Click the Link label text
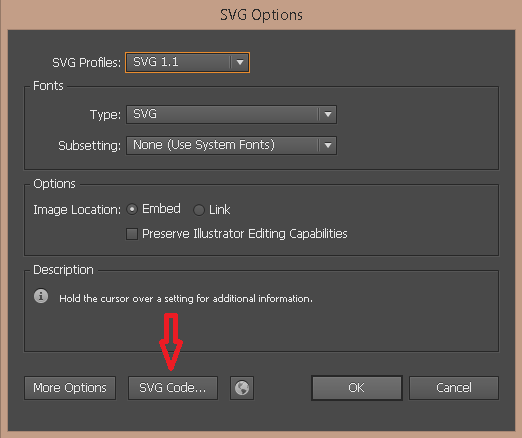This screenshot has width=522, height=438. click(x=219, y=210)
